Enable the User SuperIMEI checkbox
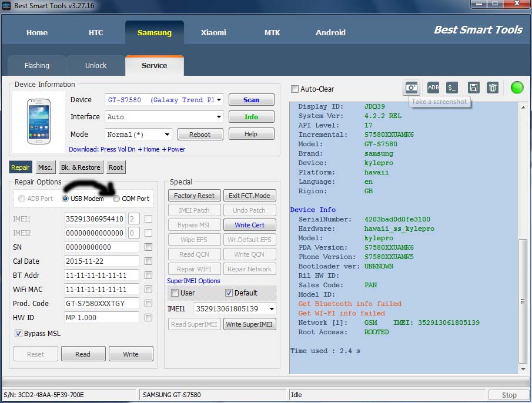 [x=175, y=293]
